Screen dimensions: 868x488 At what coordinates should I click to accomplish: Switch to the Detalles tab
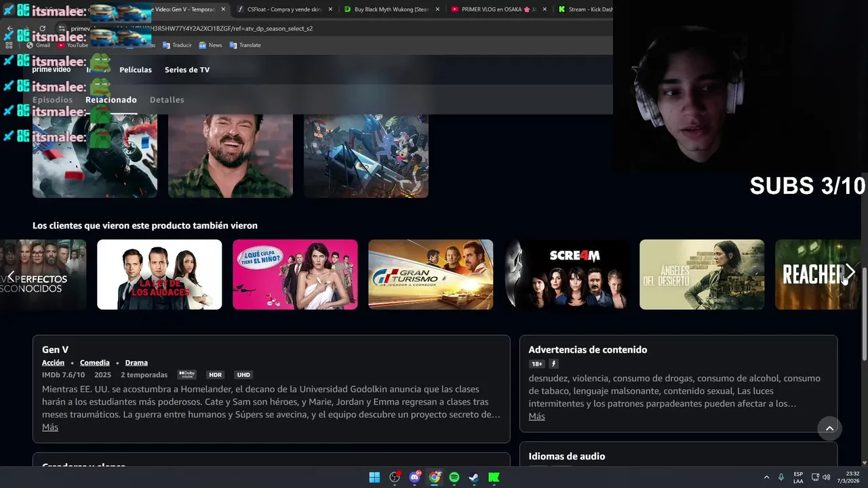[x=167, y=100]
